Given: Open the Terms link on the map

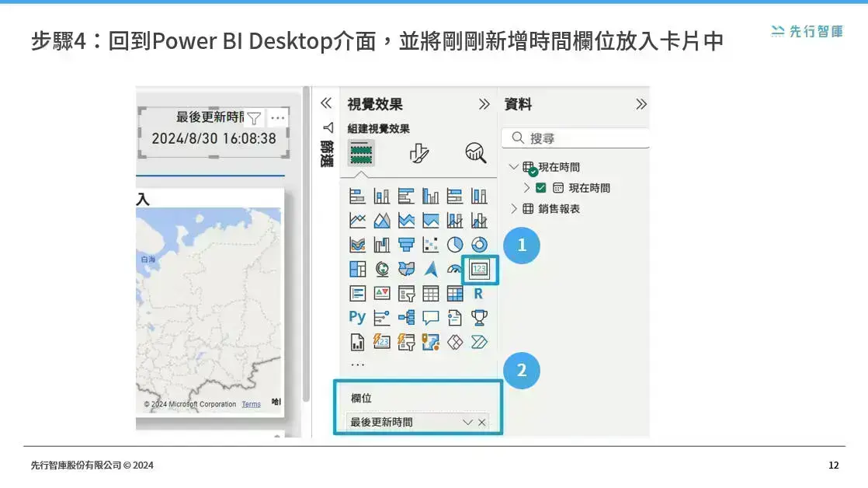Looking at the screenshot, I should (252, 404).
